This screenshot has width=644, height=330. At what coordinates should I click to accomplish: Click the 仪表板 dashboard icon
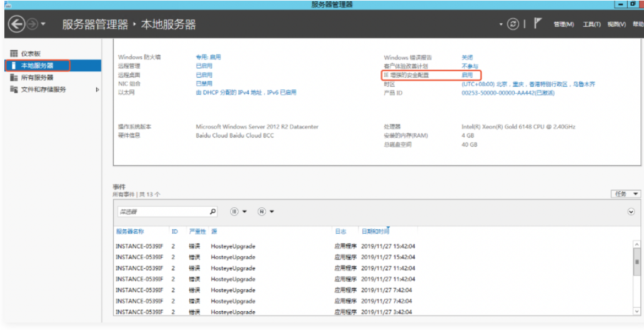tap(14, 54)
